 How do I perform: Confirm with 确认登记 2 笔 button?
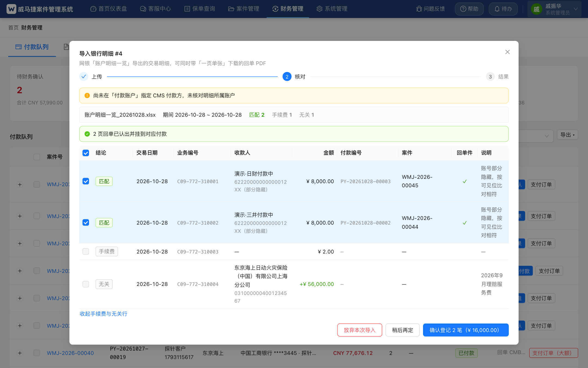466,330
